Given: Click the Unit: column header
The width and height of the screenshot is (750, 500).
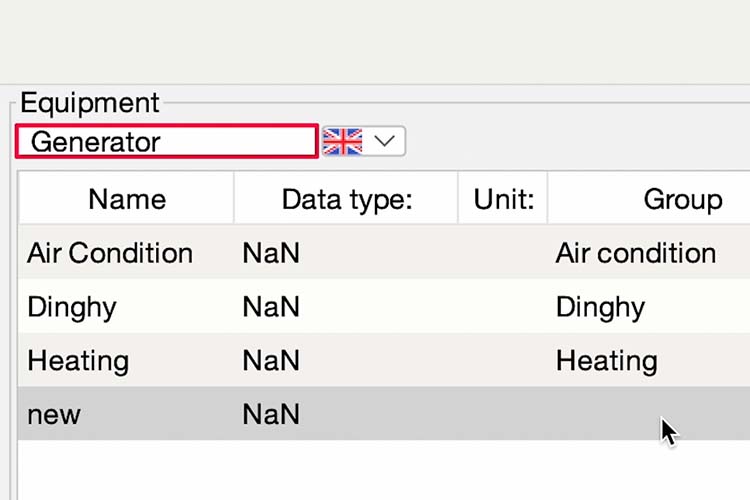Looking at the screenshot, I should click(x=502, y=200).
